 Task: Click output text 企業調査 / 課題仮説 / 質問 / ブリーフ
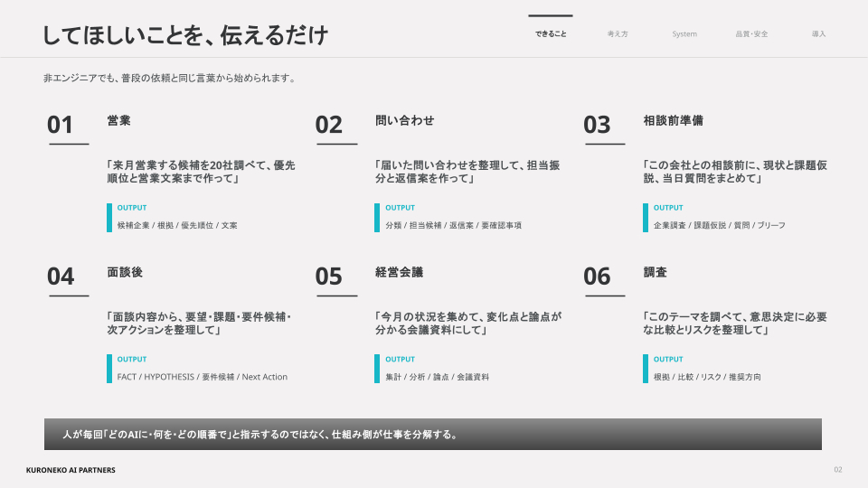coord(719,225)
